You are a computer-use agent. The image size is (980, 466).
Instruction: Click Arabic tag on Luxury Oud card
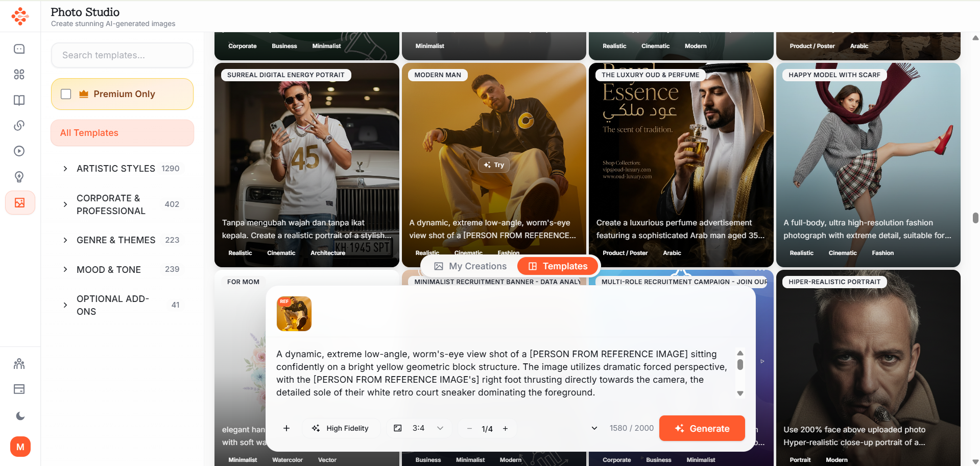[672, 253]
